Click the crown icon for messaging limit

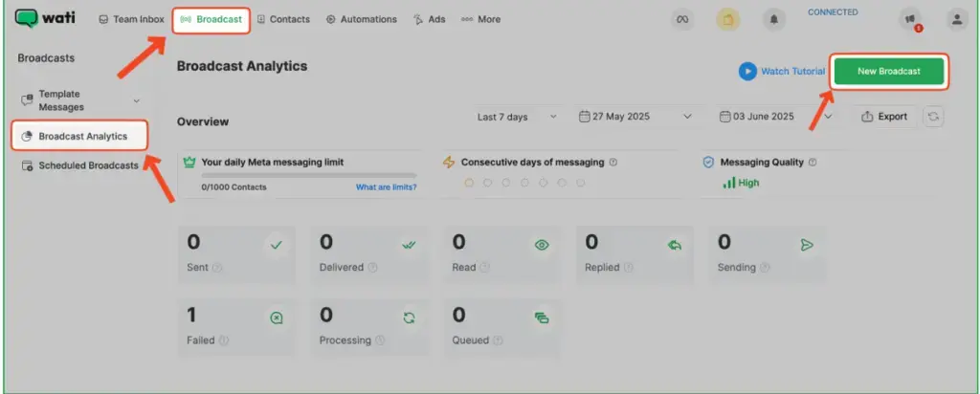pos(189,163)
